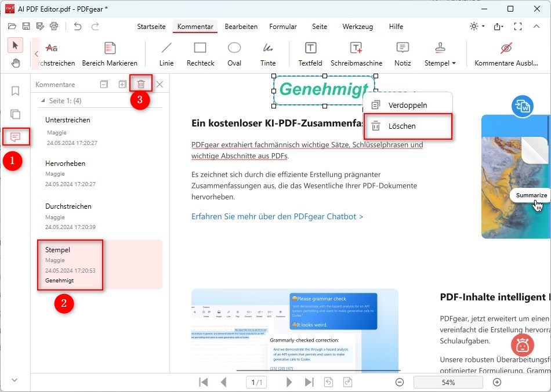Enter full screen mode

pyautogui.click(x=517, y=26)
